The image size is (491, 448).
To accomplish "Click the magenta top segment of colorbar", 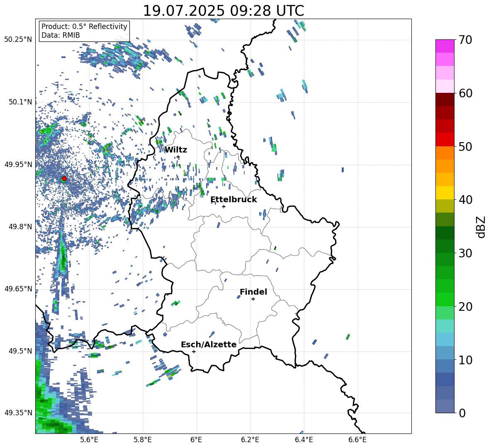I will pyautogui.click(x=445, y=46).
